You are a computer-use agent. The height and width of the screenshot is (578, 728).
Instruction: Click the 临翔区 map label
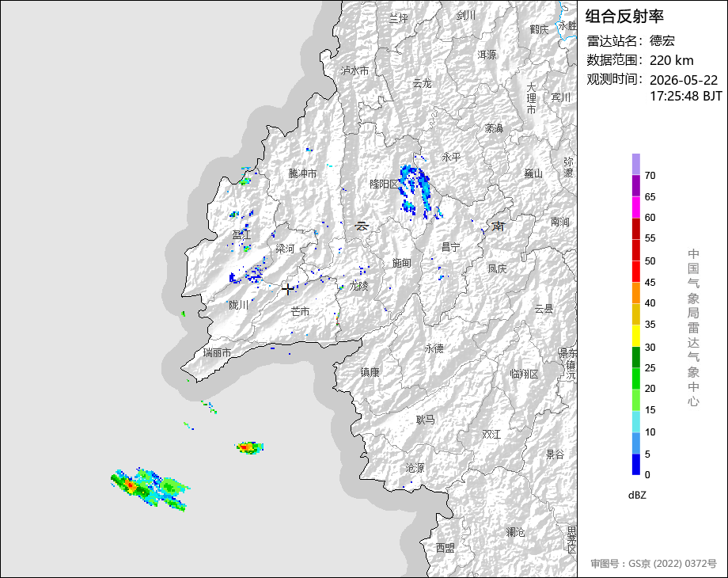point(524,373)
